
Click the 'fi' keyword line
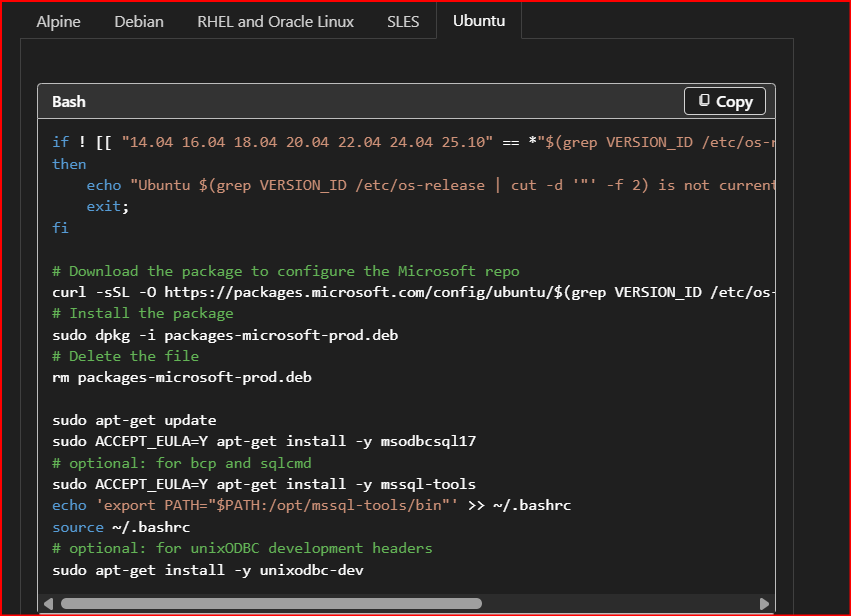click(x=60, y=228)
